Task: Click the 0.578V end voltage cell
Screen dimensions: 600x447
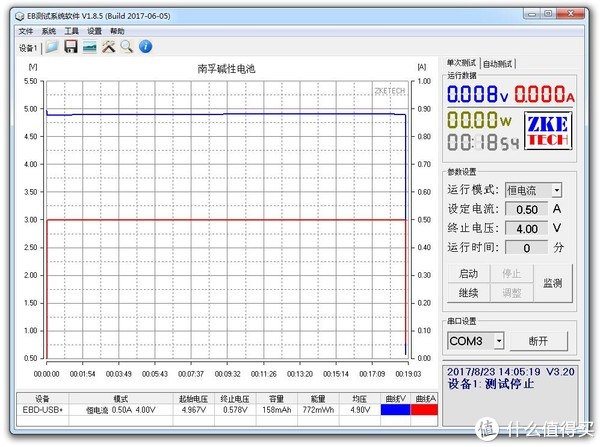Action: click(235, 410)
